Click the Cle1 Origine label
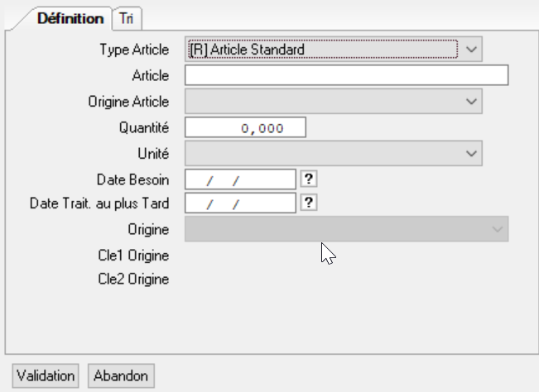This screenshot has height=392, width=539. [133, 255]
